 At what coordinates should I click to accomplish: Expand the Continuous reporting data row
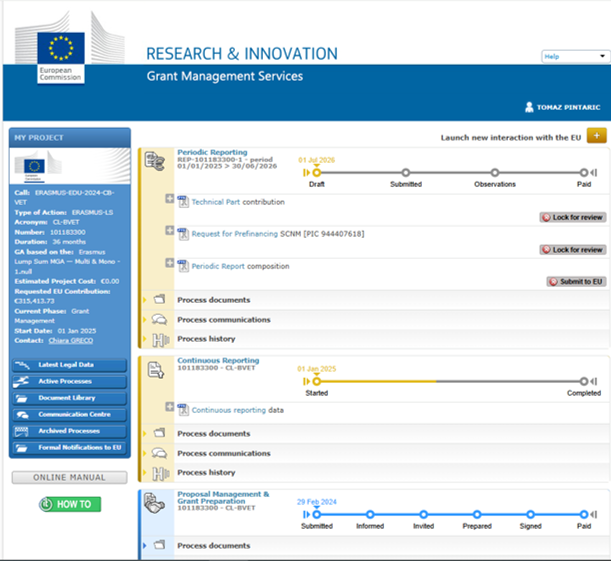tap(170, 407)
